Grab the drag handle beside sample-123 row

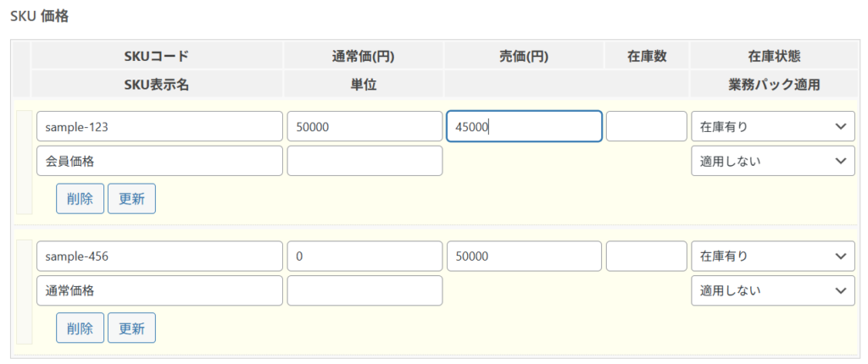24,162
